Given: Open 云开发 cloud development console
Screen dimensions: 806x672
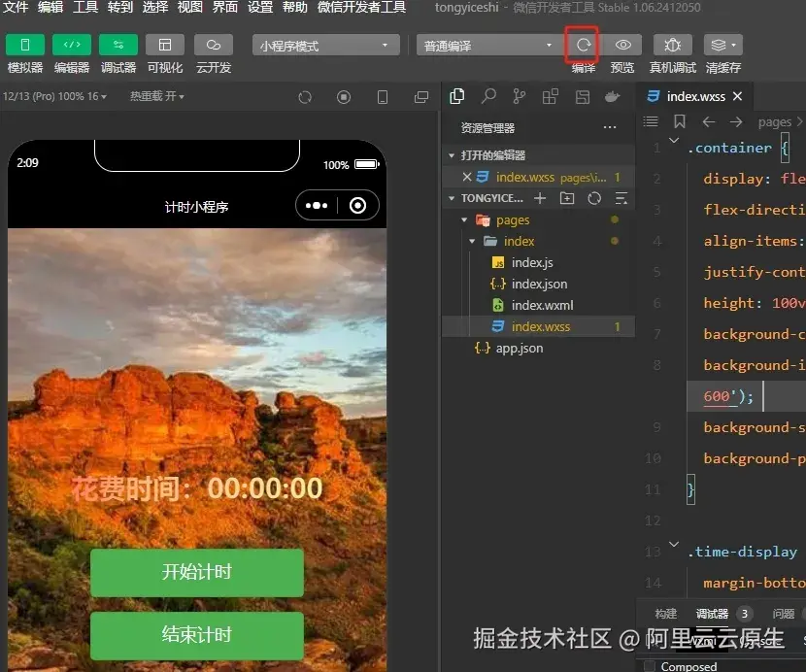Looking at the screenshot, I should tap(214, 44).
